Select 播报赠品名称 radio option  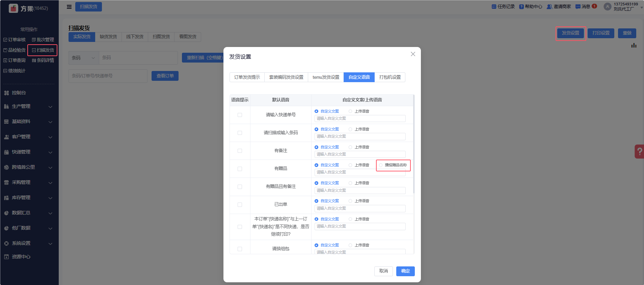(x=381, y=165)
